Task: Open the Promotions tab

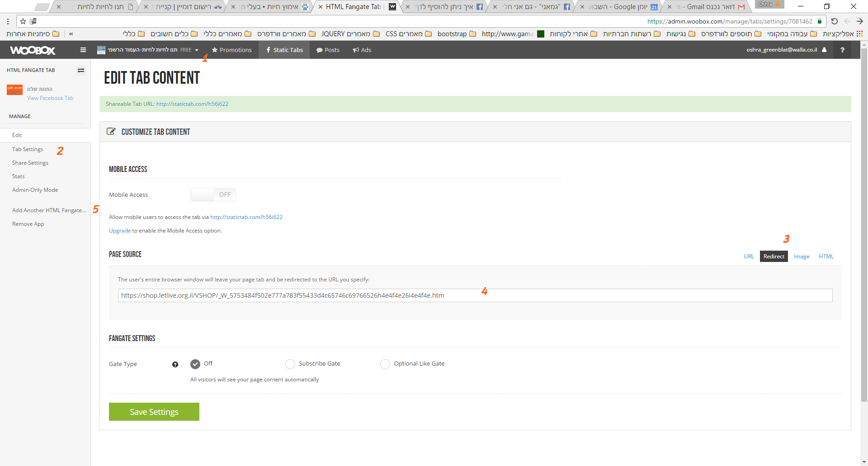Action: [231, 50]
